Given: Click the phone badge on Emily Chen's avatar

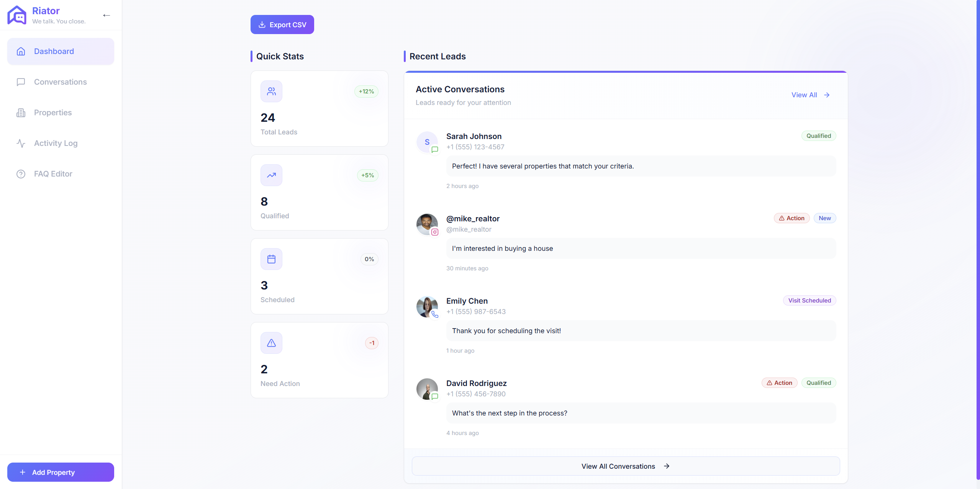Looking at the screenshot, I should click(435, 314).
